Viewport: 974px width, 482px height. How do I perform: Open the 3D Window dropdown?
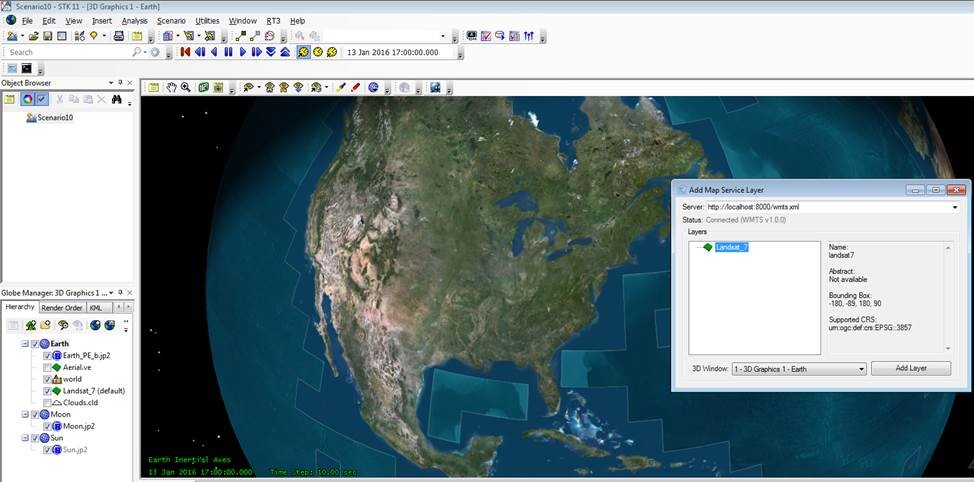pyautogui.click(x=861, y=369)
